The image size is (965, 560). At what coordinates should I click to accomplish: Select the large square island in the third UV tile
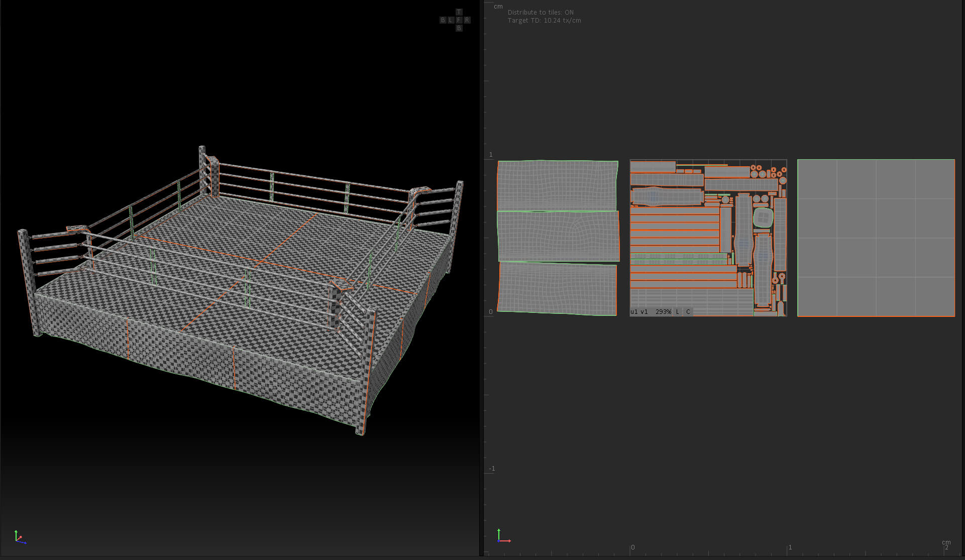click(876, 238)
